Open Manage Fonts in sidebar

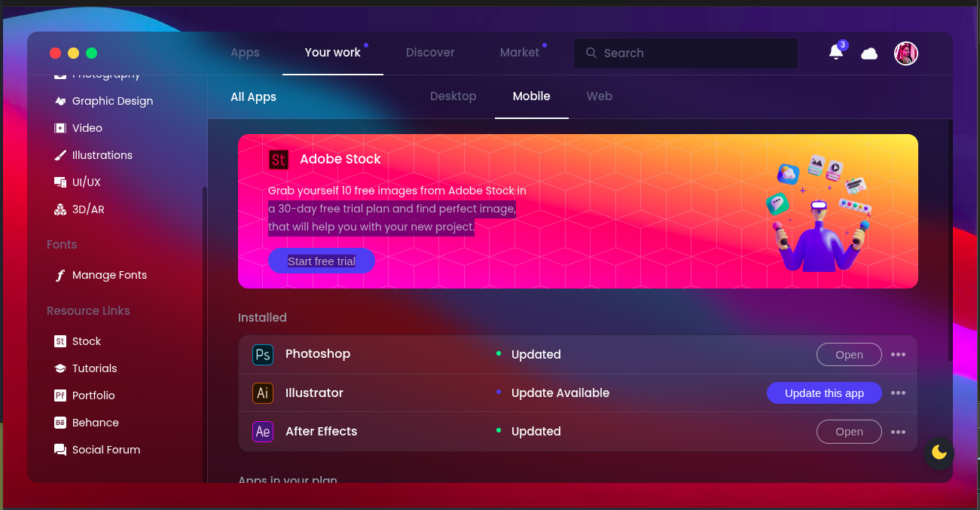[109, 276]
